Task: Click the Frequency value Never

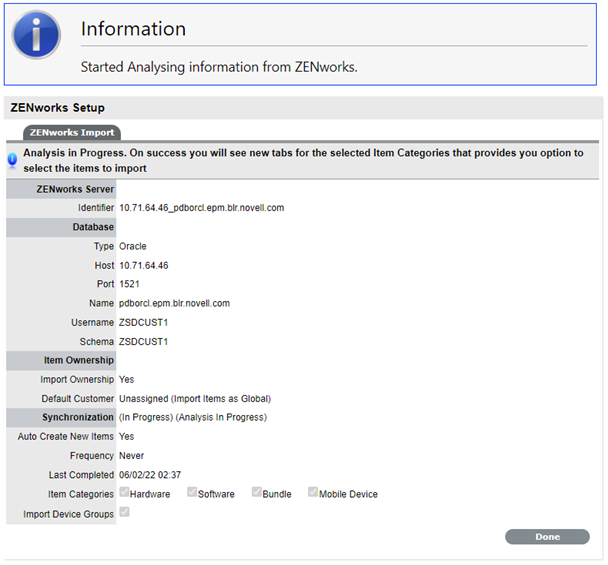Action: coord(131,456)
